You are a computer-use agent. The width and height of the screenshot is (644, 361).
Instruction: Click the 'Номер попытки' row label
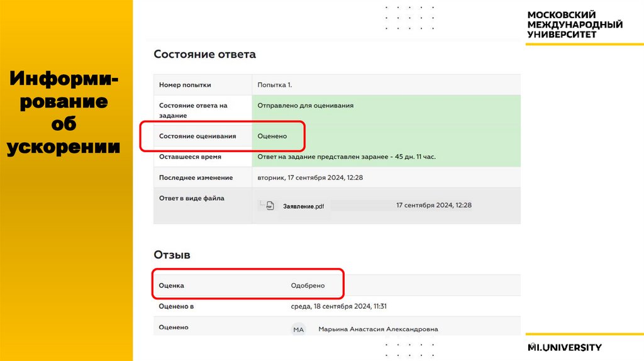click(x=185, y=85)
